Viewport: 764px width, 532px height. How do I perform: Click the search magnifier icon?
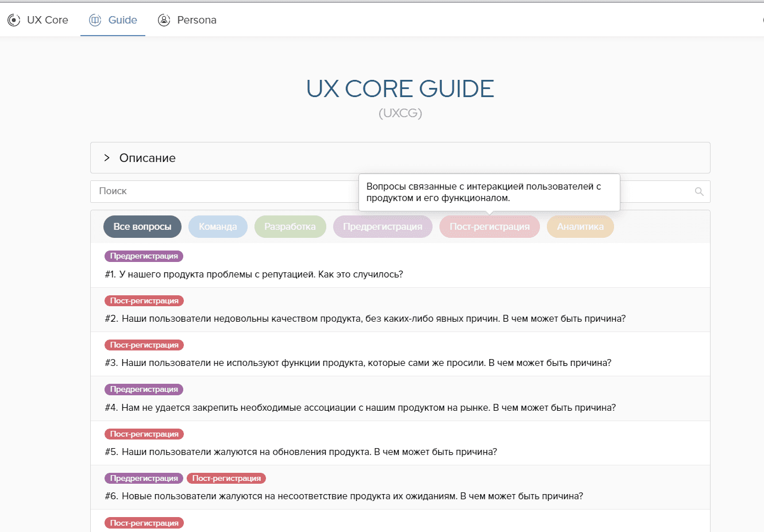[x=699, y=191]
